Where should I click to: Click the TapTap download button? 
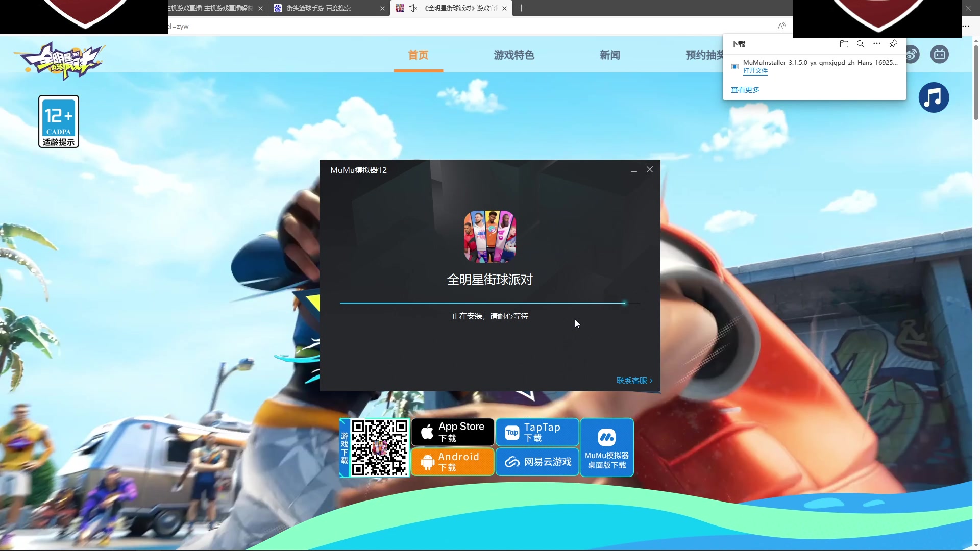pos(537,432)
